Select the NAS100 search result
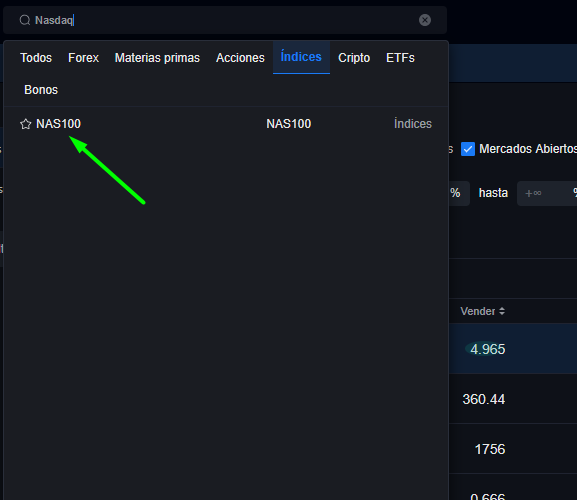This screenshot has height=500, width=577. tap(226, 124)
